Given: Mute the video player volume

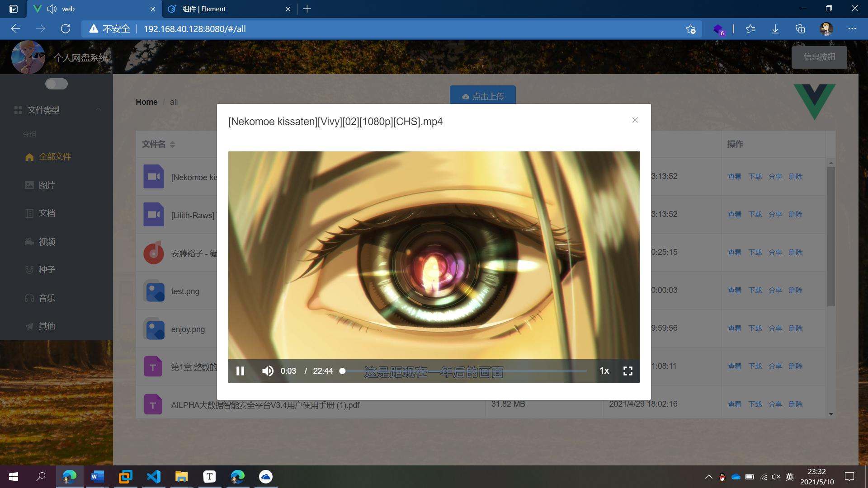Looking at the screenshot, I should pyautogui.click(x=268, y=371).
